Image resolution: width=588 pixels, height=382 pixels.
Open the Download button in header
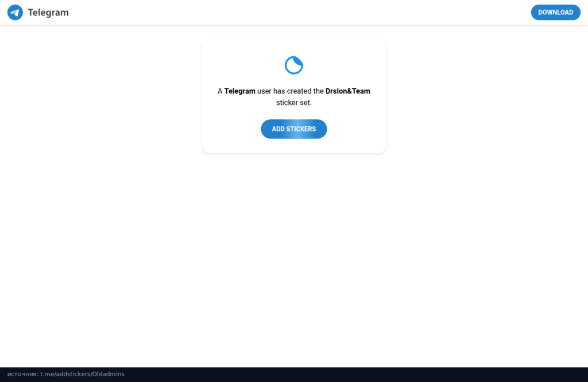click(x=555, y=13)
